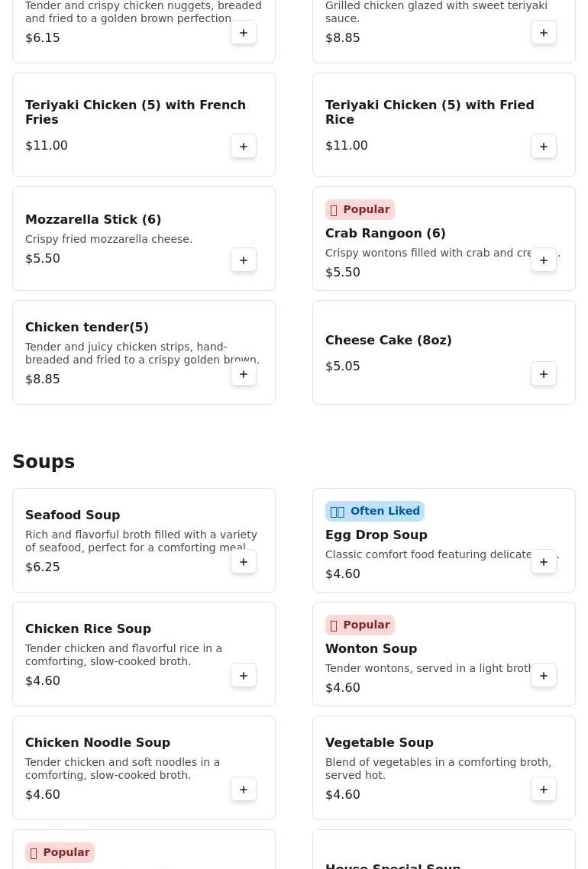
Task: Add Crab Rangoon (6) to order
Action: point(544,260)
